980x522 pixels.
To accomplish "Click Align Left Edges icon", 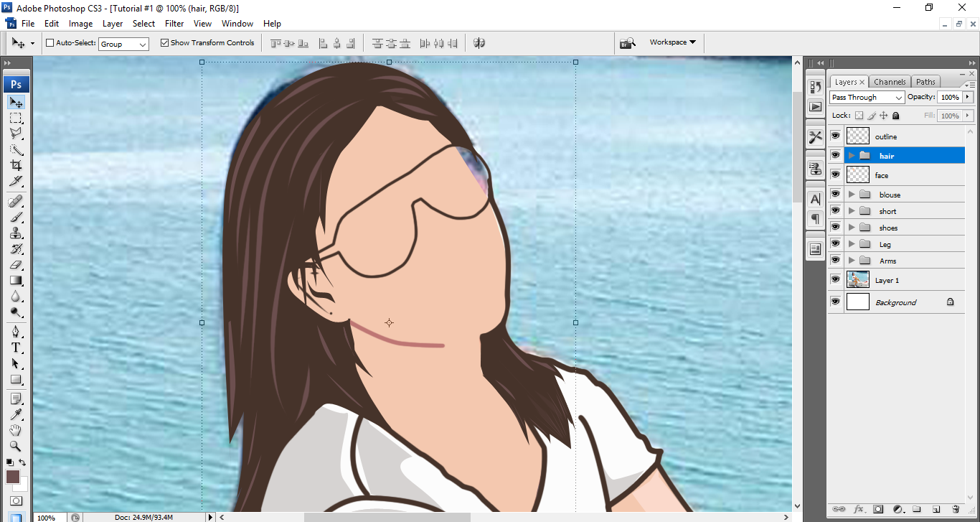I will [322, 43].
